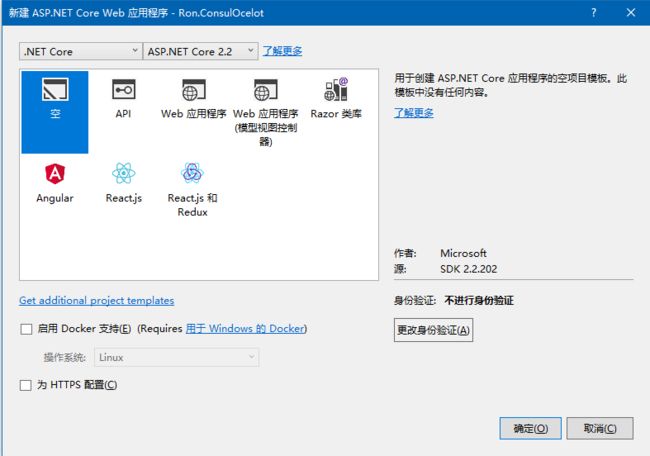Screen dimensions: 650x456
Task: Open 了解更多 link under template description
Action: click(x=414, y=113)
